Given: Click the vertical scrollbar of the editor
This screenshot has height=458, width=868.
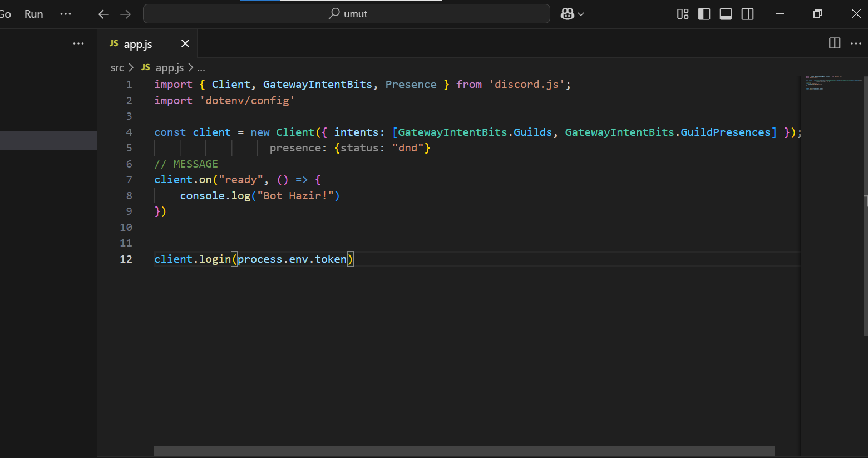Looking at the screenshot, I should click(x=865, y=206).
